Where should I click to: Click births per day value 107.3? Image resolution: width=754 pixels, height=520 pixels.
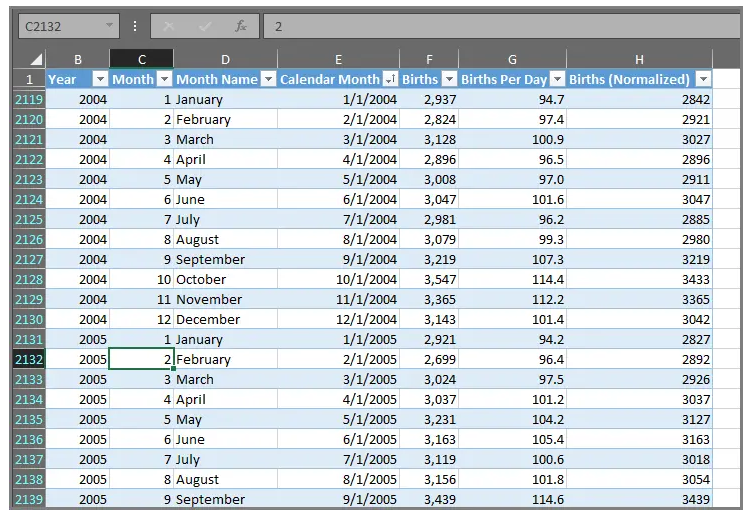tap(513, 259)
